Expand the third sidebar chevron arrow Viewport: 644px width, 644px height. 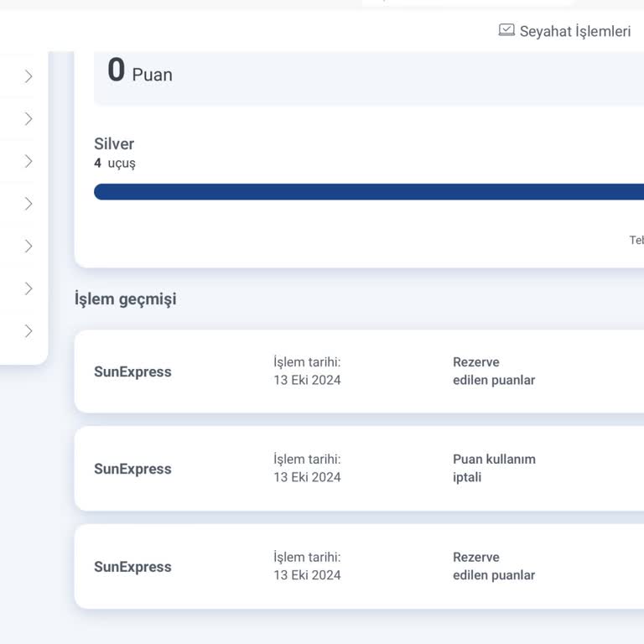pyautogui.click(x=29, y=161)
